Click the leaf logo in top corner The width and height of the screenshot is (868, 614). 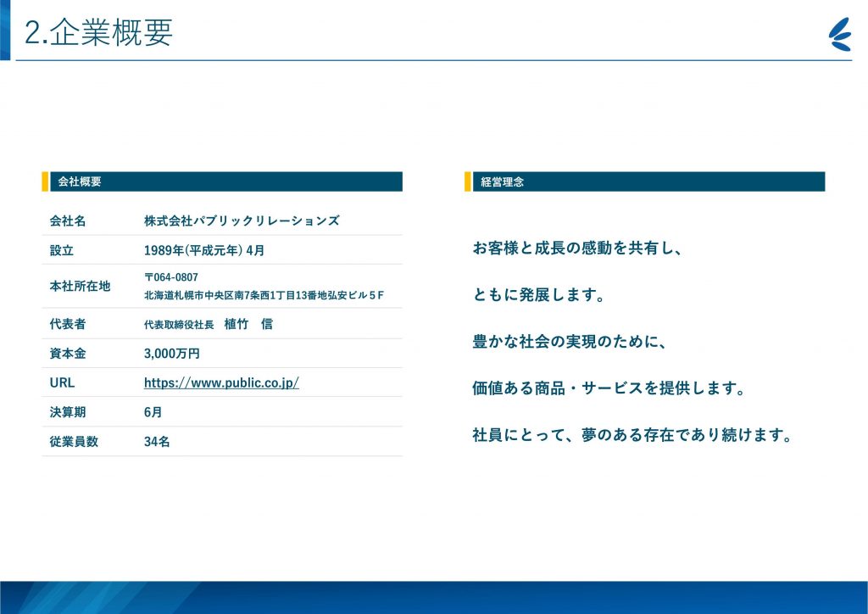840,34
